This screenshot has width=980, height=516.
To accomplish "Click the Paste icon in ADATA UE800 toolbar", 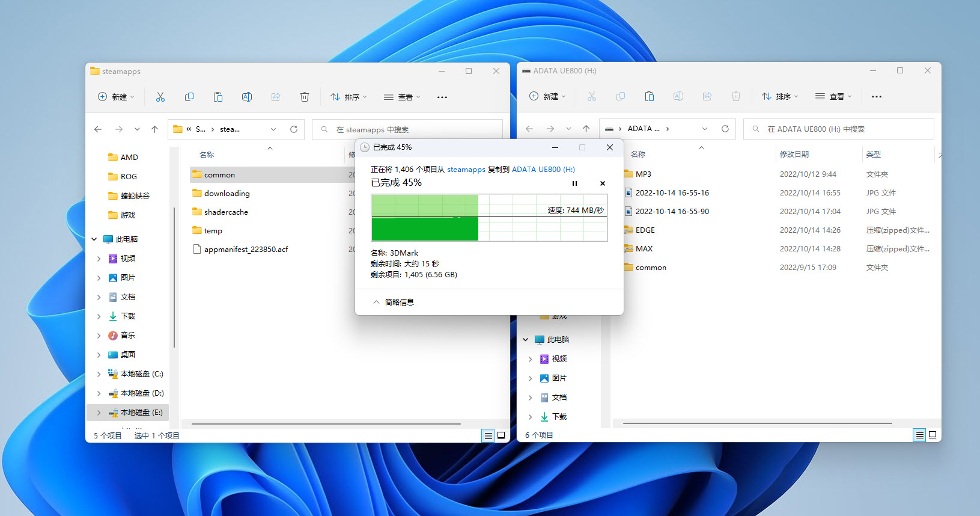I will tap(650, 96).
